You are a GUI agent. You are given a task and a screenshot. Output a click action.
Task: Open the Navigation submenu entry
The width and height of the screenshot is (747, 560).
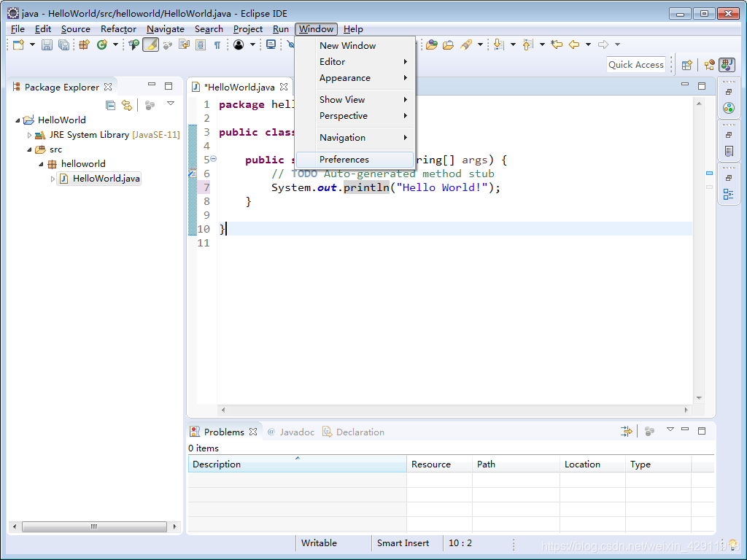[355, 138]
